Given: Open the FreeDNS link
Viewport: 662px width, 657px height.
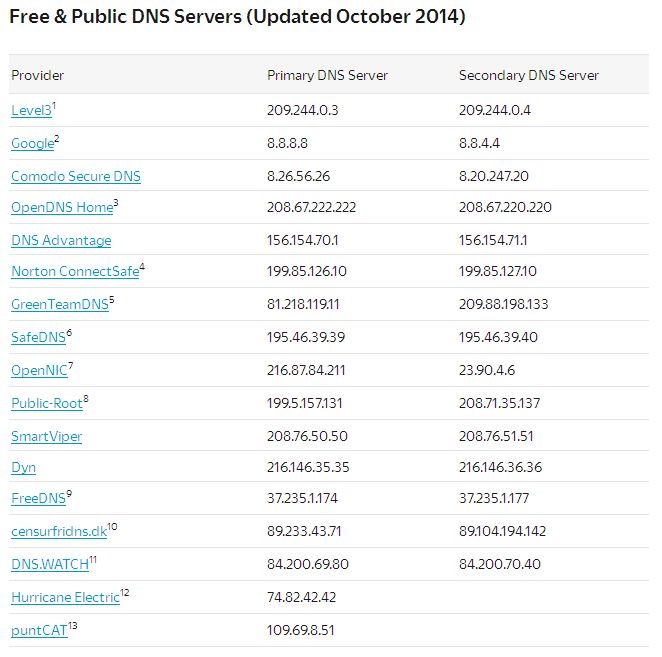Looking at the screenshot, I should 38,498.
